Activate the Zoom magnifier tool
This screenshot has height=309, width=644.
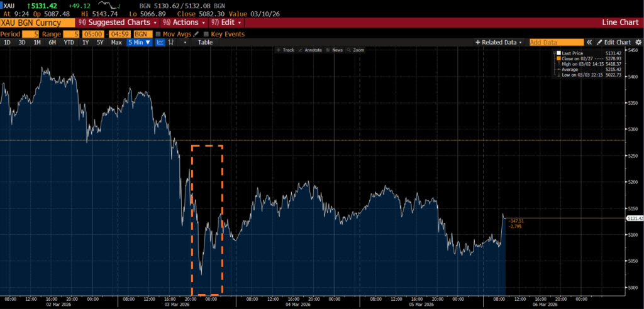tap(355, 50)
